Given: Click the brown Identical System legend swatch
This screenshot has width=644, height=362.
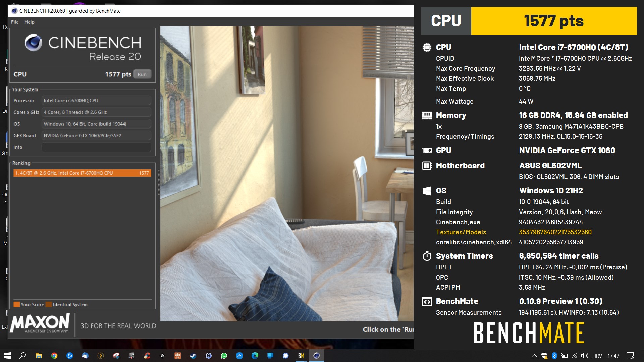Looking at the screenshot, I should click(49, 304).
